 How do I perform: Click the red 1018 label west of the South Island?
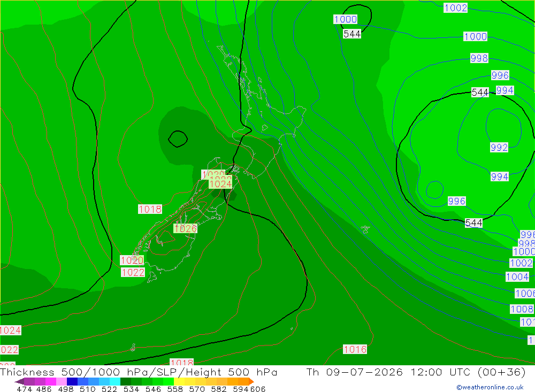click(x=150, y=209)
